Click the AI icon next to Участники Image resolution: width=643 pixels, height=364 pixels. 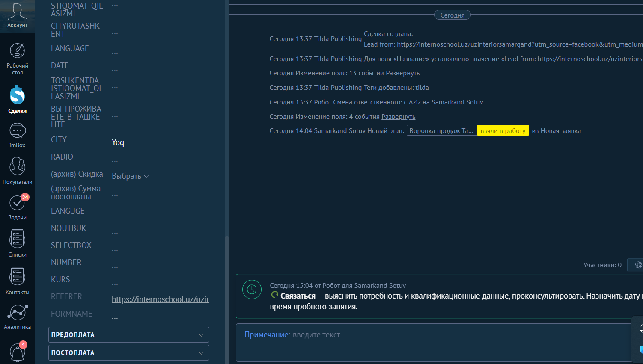coord(638,265)
